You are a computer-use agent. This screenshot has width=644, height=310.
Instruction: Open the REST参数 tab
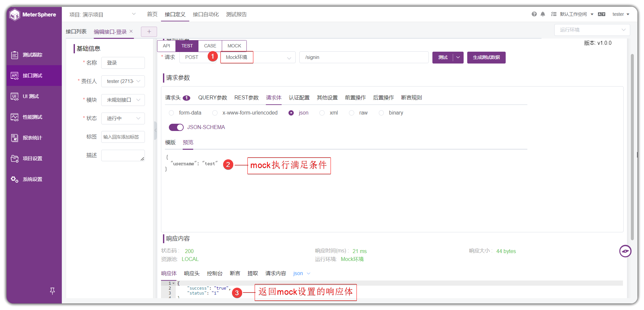(x=246, y=98)
